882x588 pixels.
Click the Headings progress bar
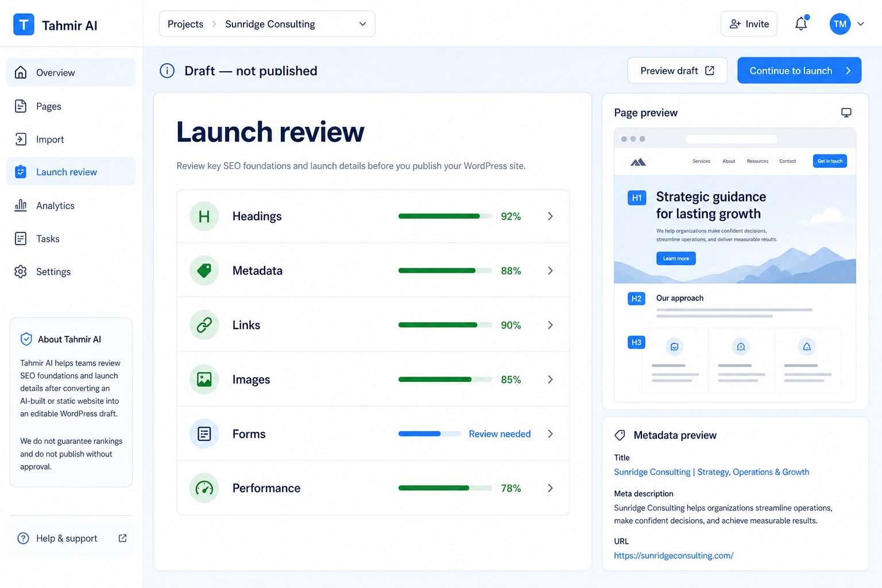pos(445,216)
